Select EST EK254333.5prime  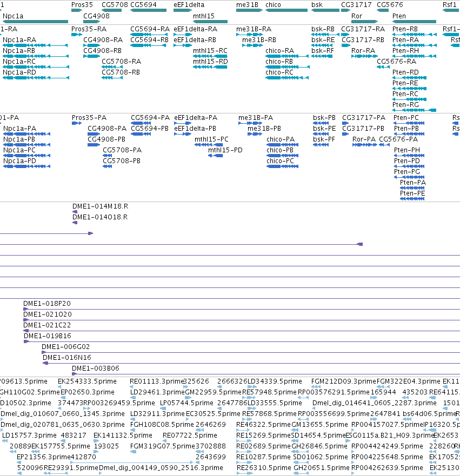click(87, 381)
